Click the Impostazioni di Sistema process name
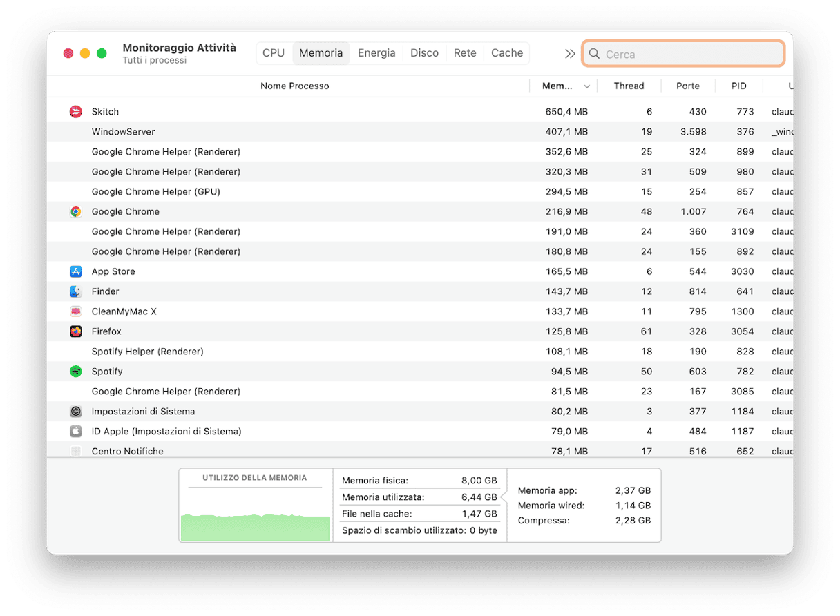Image resolution: width=840 pixels, height=616 pixels. click(144, 412)
